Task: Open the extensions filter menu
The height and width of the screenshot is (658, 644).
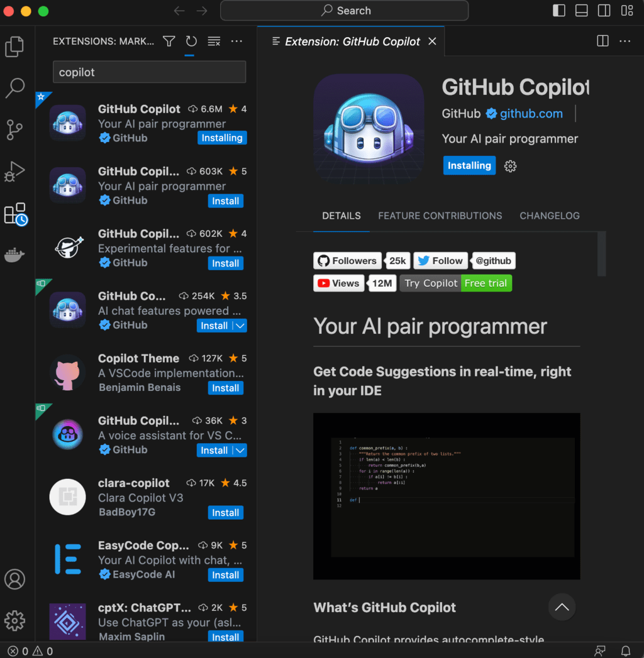Action: [169, 41]
